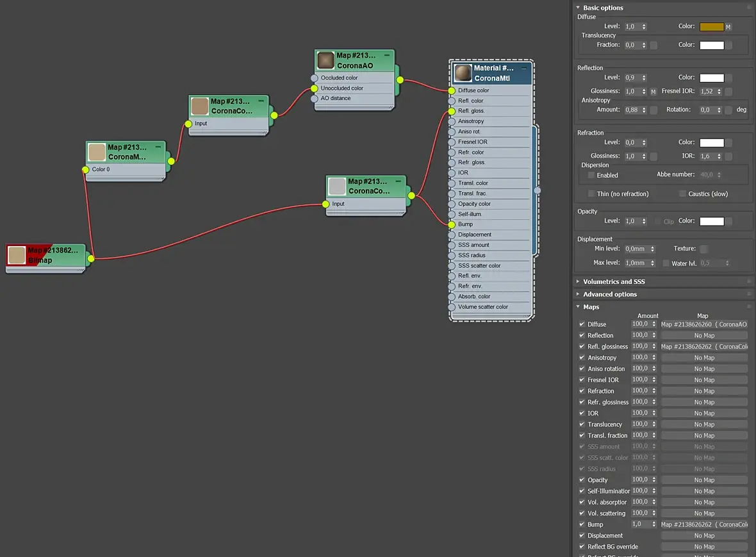Click the Unoccluded color input socket
The image size is (756, 557).
click(x=315, y=88)
